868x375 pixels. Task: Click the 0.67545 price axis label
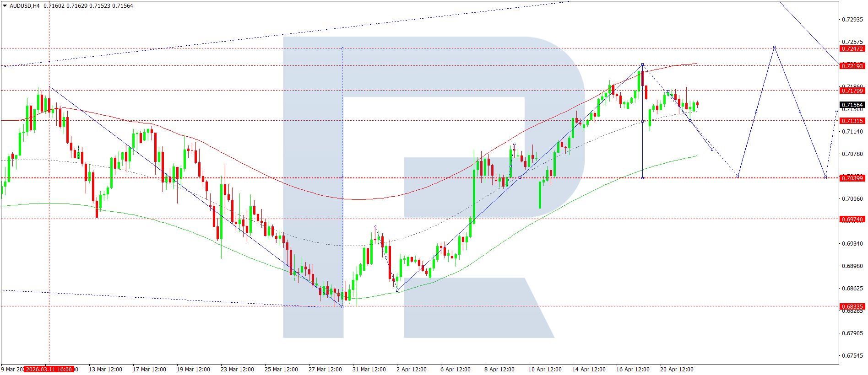pos(852,356)
